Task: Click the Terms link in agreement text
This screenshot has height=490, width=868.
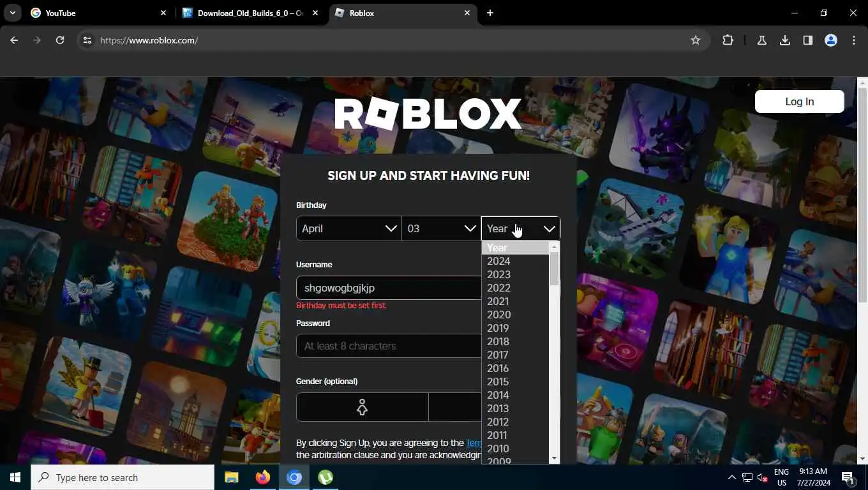Action: point(474,443)
